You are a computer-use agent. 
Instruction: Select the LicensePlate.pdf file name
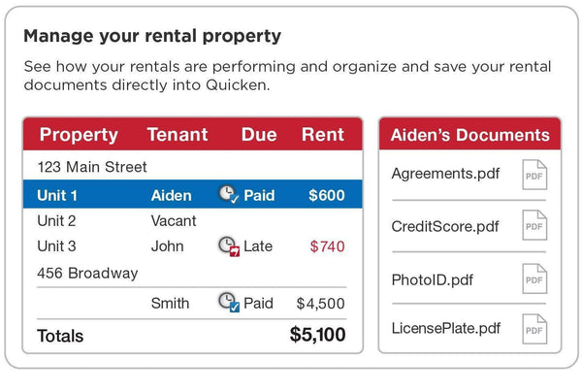point(445,330)
